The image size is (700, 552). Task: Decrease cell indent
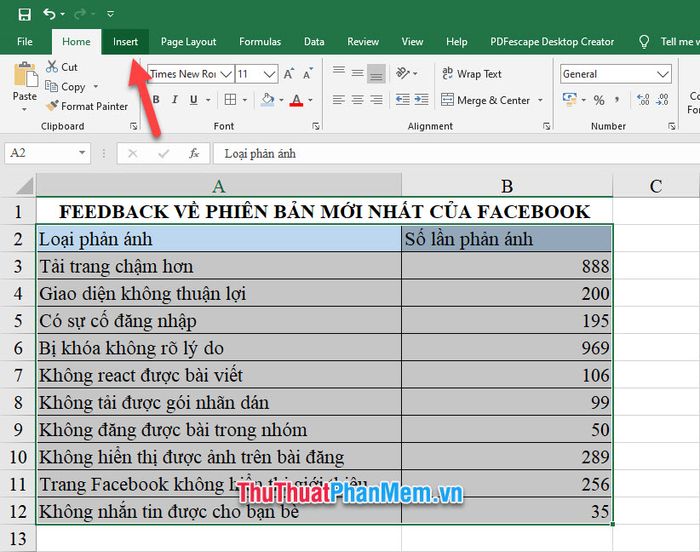pyautogui.click(x=402, y=100)
